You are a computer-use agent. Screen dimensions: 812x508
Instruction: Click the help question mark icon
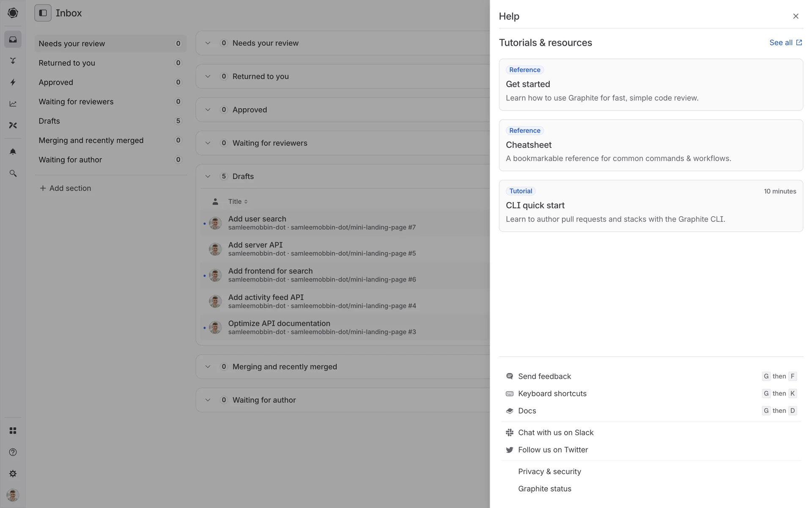(13, 452)
